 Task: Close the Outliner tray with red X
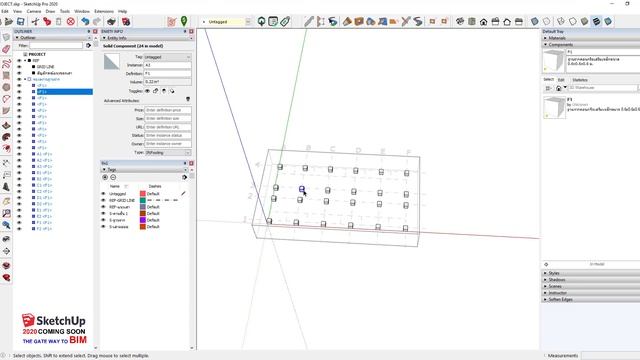95,31
